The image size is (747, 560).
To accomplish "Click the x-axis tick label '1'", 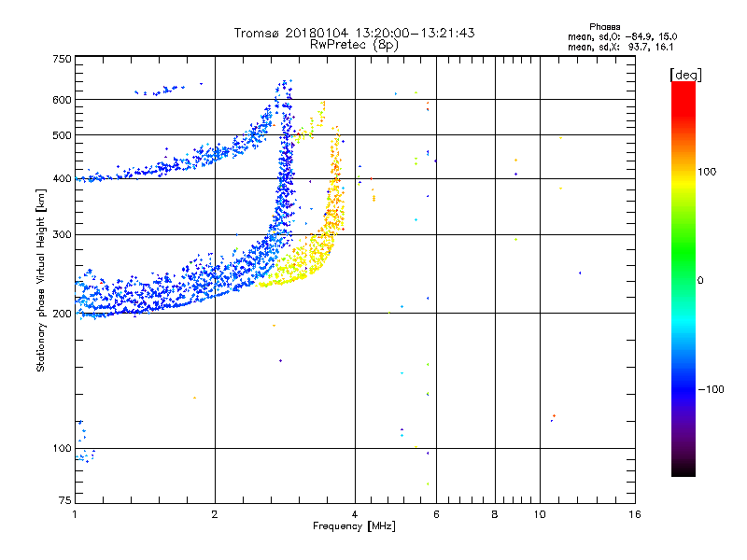I will (x=75, y=514).
